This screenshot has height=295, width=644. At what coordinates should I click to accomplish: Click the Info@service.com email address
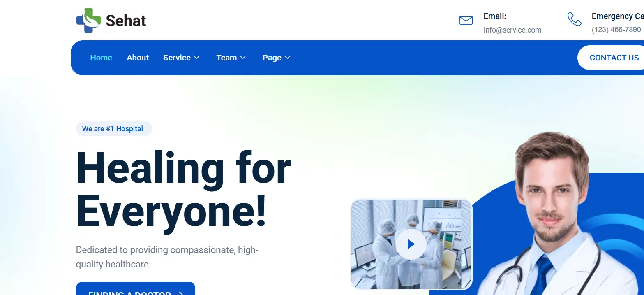pos(512,30)
